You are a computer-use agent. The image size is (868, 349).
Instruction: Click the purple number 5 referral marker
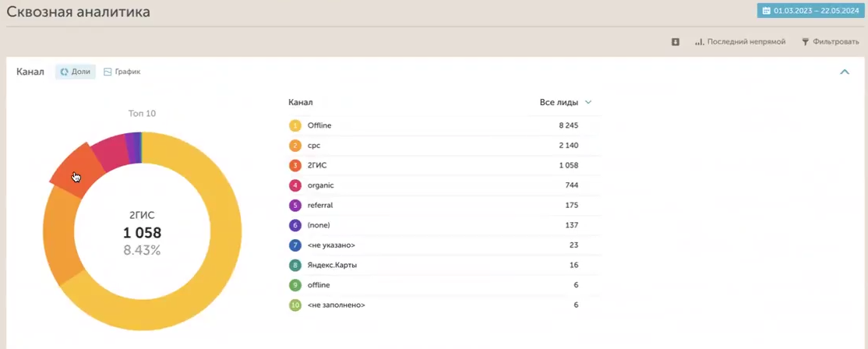[295, 205]
